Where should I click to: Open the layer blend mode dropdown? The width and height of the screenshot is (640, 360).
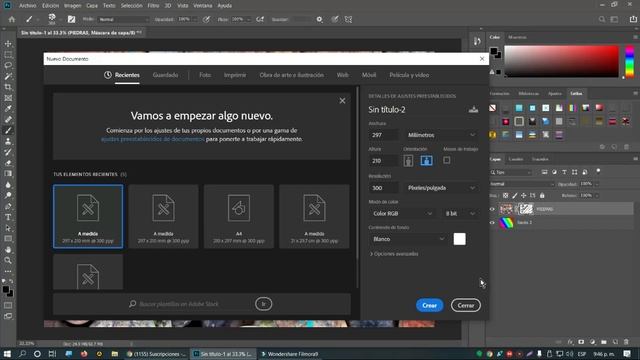coord(522,184)
